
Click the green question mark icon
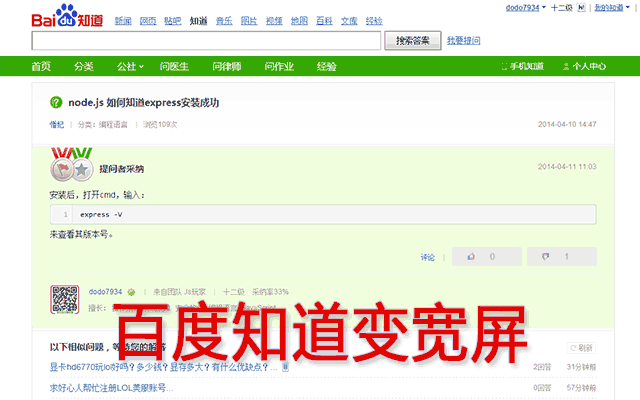pyautogui.click(x=56, y=102)
